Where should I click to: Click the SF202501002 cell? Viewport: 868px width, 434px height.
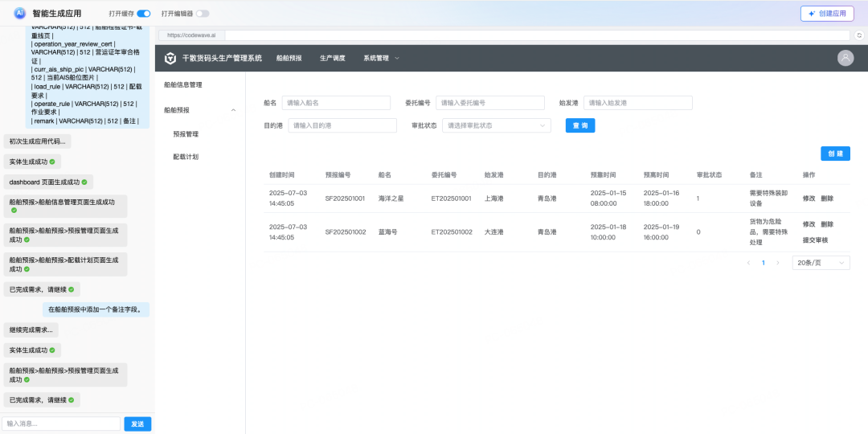click(x=346, y=232)
